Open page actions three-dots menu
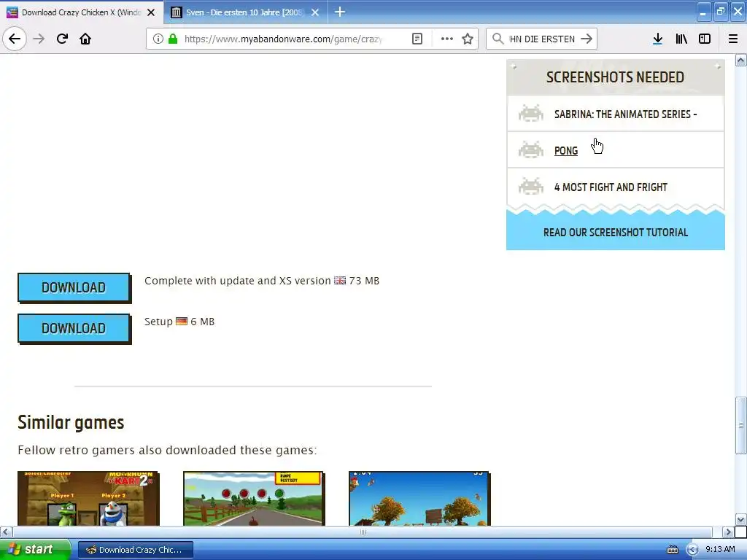Image resolution: width=747 pixels, height=560 pixels. [447, 39]
